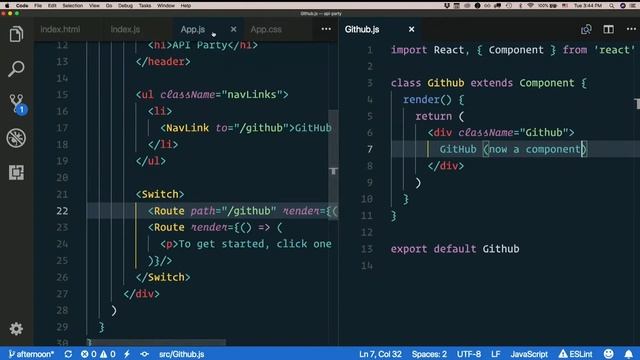The height and width of the screenshot is (360, 640).
Task: Close the App.js tab
Action: (x=233, y=29)
